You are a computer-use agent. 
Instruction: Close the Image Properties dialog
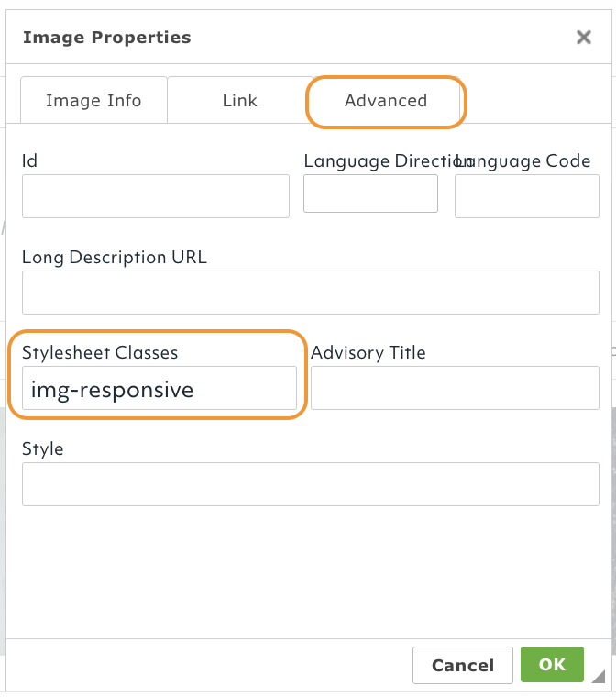(x=583, y=38)
